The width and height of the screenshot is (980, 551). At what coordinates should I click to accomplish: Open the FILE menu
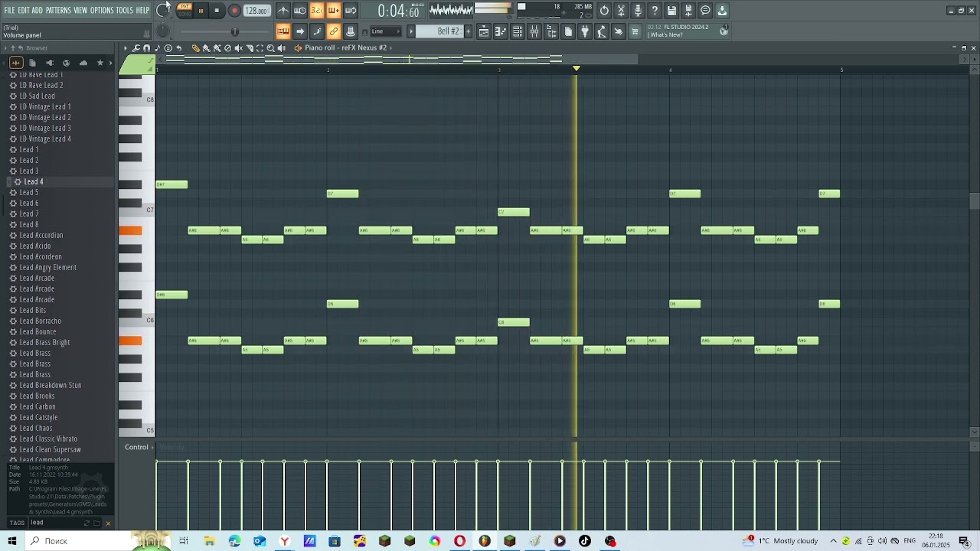tap(9, 11)
